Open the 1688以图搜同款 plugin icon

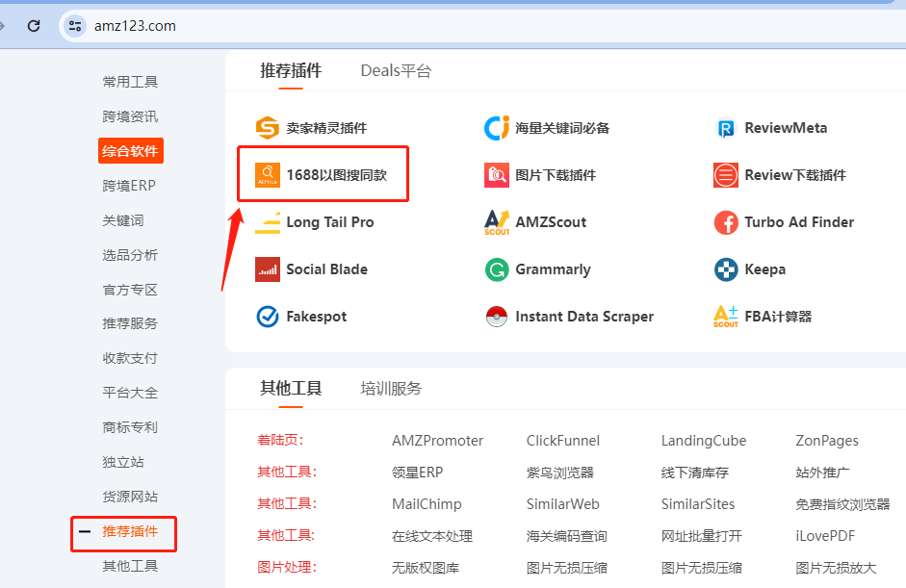click(x=267, y=175)
